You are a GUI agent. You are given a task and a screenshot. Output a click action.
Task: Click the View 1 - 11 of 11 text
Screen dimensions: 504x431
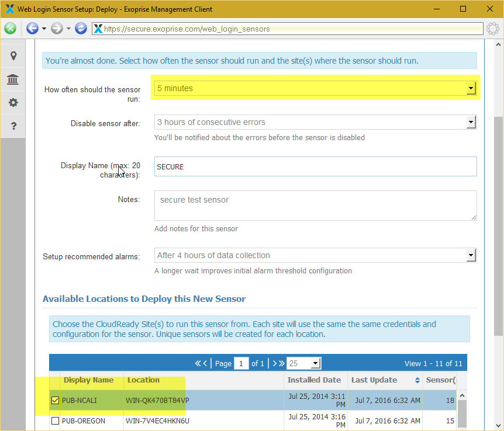point(433,364)
